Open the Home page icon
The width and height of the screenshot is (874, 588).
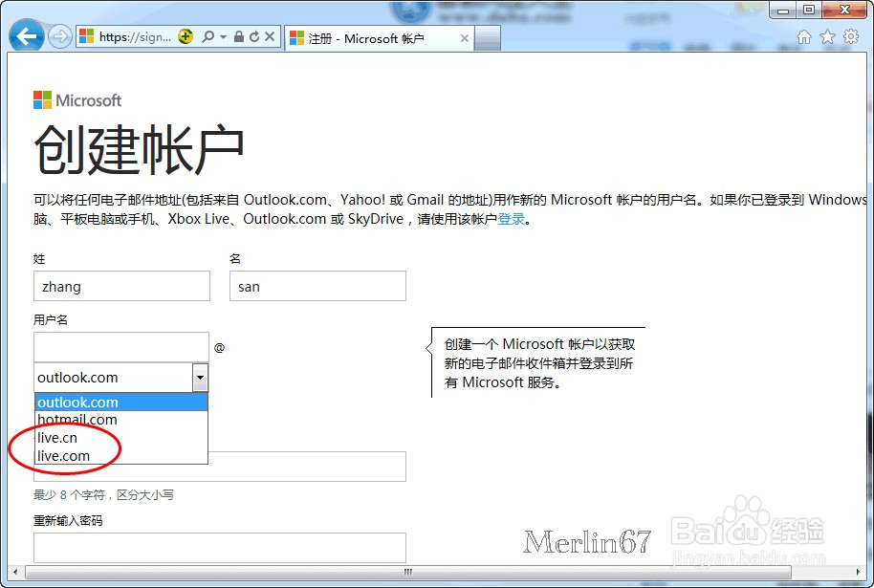804,36
